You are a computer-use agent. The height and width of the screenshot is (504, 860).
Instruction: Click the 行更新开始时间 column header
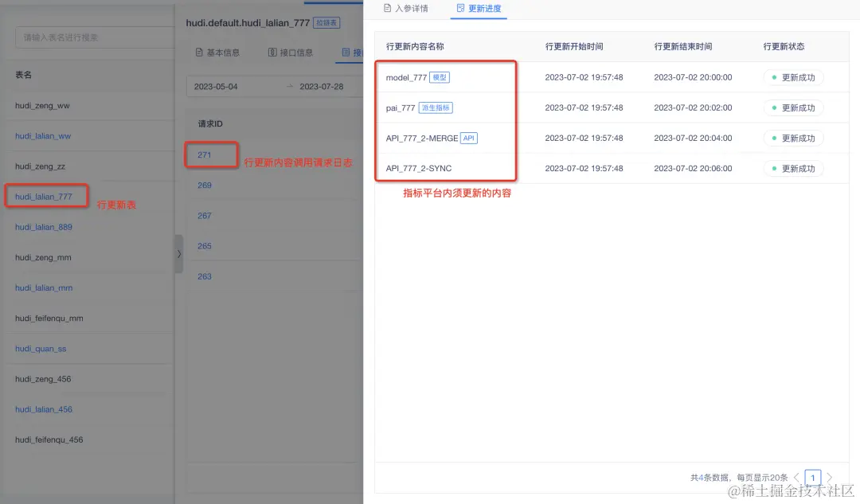(x=573, y=47)
